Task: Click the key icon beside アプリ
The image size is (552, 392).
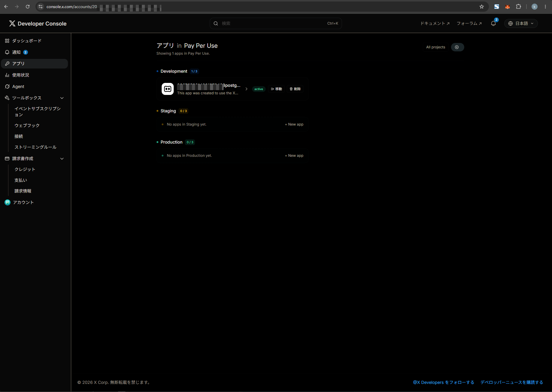Action: 7,64
